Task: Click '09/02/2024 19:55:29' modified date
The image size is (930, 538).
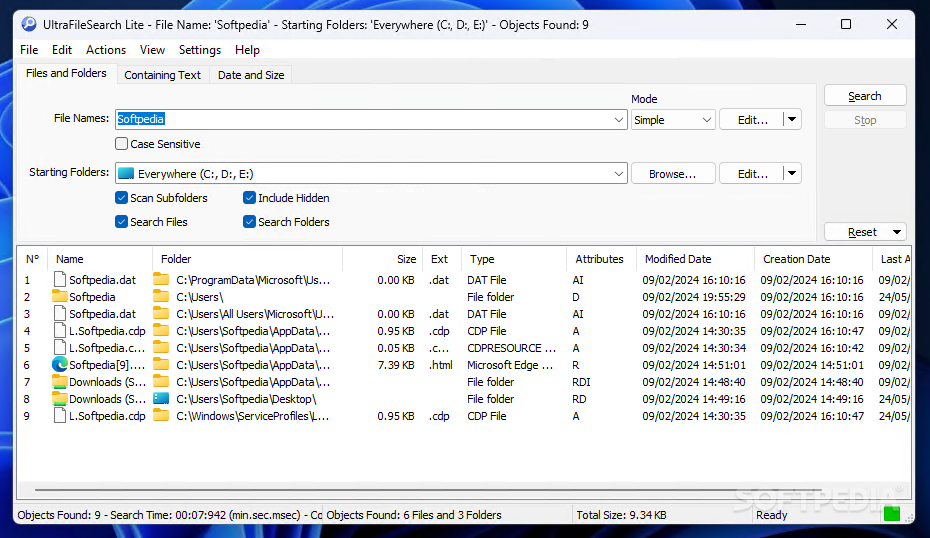Action: (694, 297)
